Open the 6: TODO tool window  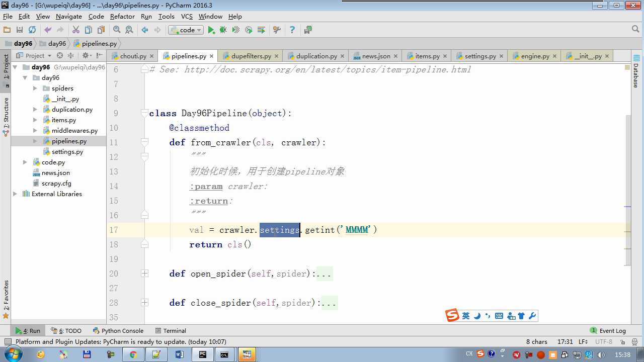[66, 331]
